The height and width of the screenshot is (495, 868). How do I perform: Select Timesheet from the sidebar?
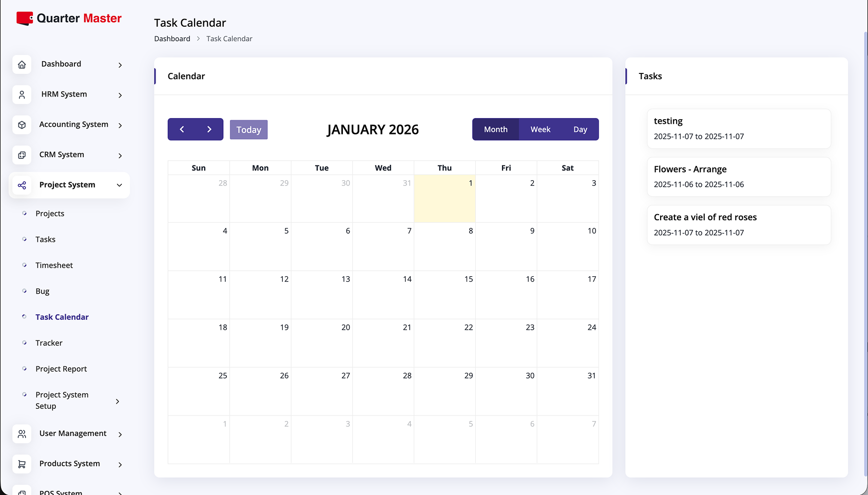pyautogui.click(x=54, y=265)
